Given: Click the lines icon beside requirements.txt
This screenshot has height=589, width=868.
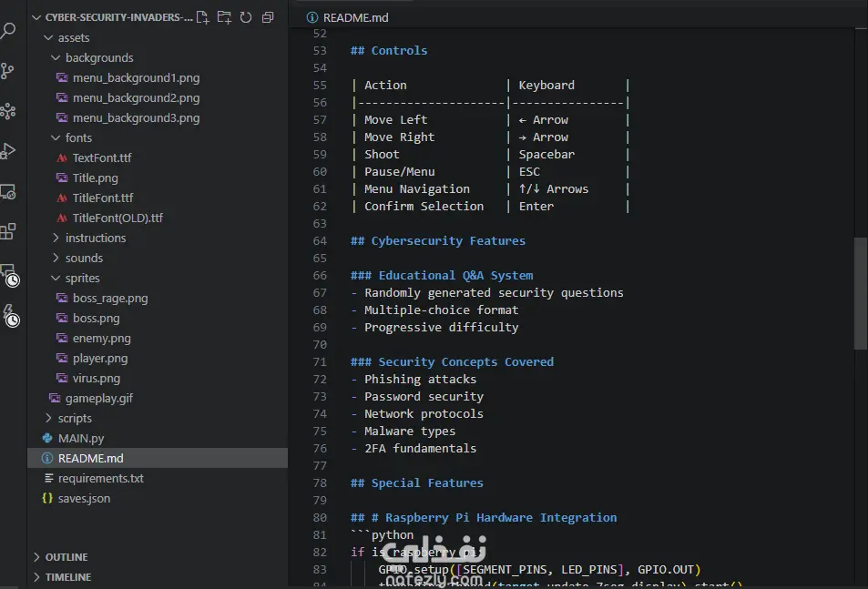Looking at the screenshot, I should [x=48, y=478].
